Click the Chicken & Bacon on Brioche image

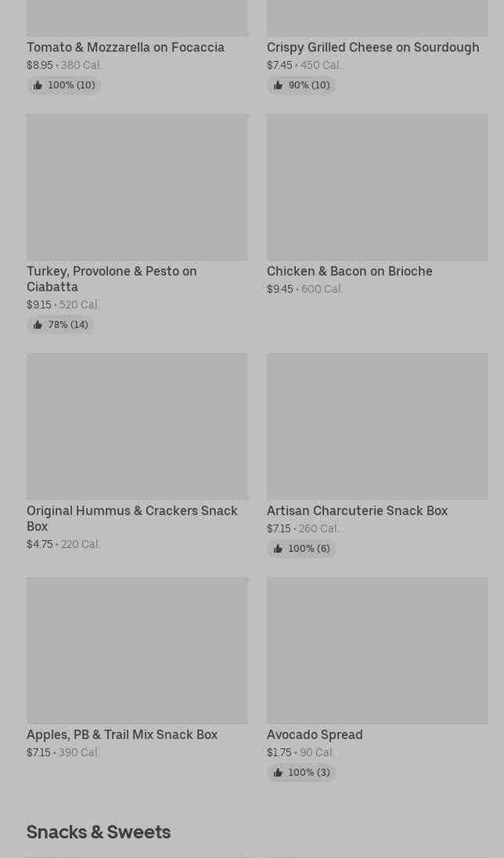[x=377, y=187]
